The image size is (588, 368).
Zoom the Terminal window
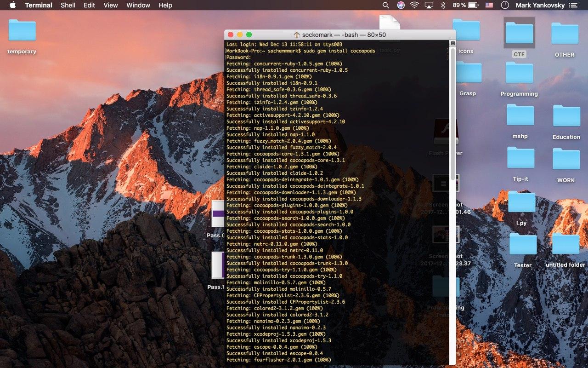249,34
